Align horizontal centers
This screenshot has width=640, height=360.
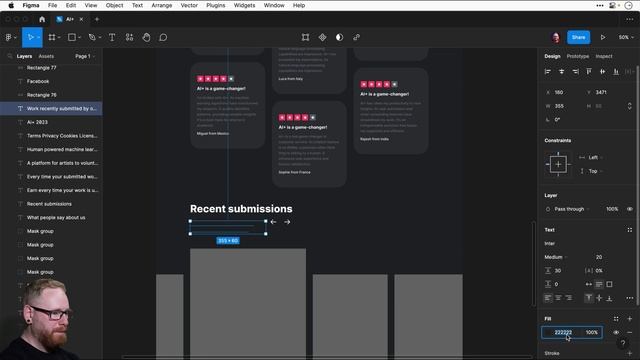point(562,72)
